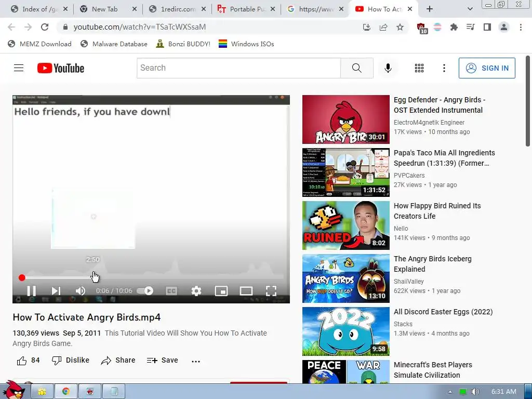532x399 pixels.
Task: Enable miniplayer mode
Action: (x=221, y=291)
